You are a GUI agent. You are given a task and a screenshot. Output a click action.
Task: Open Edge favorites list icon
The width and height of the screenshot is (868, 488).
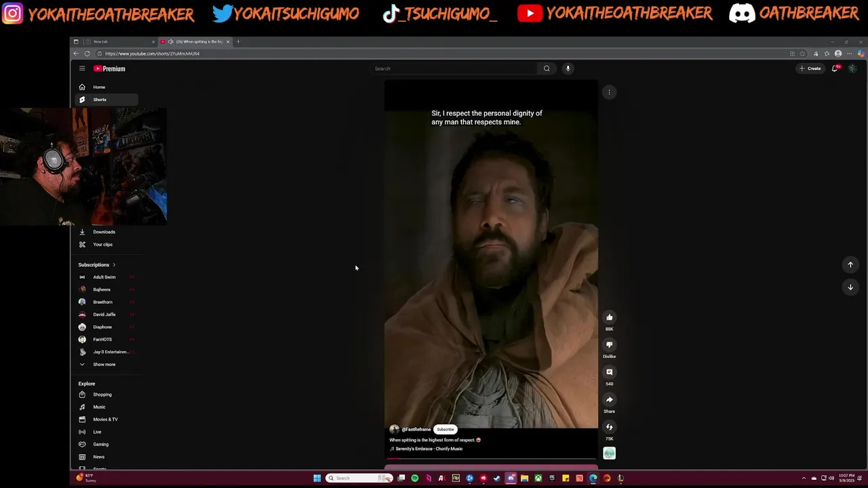(x=827, y=54)
